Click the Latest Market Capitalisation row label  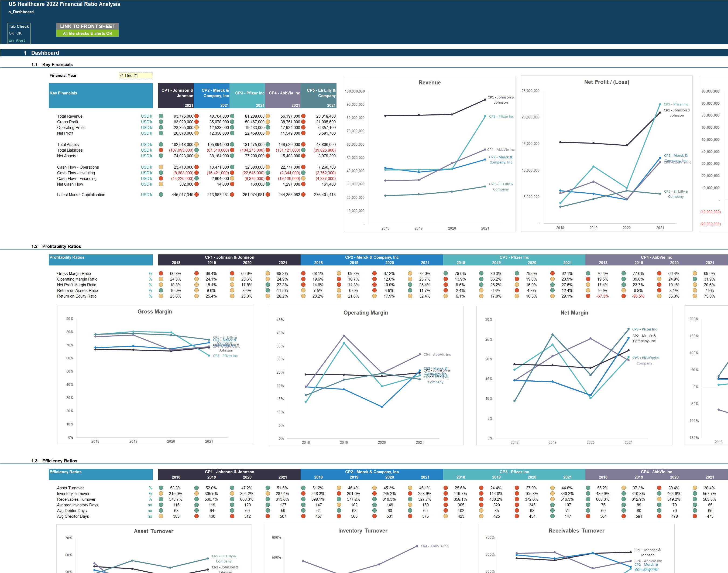click(81, 195)
